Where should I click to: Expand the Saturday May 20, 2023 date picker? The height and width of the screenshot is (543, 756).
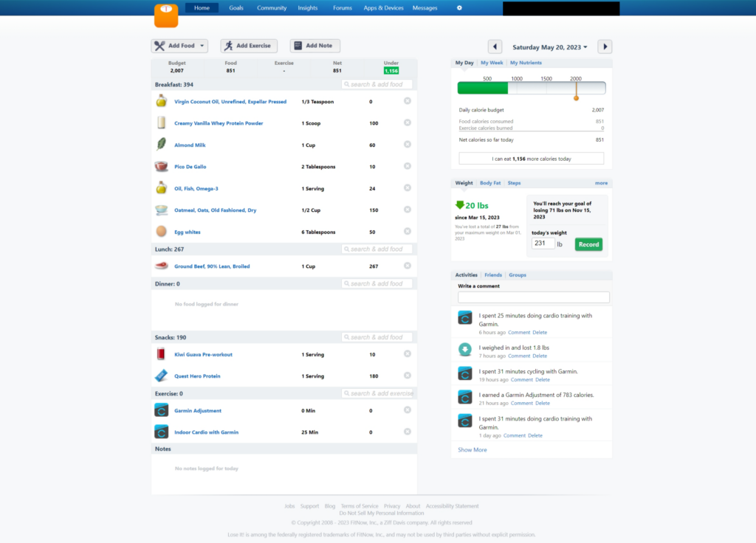(x=550, y=47)
